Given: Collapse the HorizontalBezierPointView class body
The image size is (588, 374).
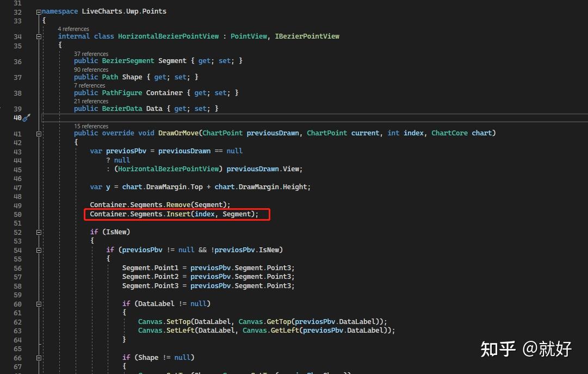Looking at the screenshot, I should tap(38, 36).
